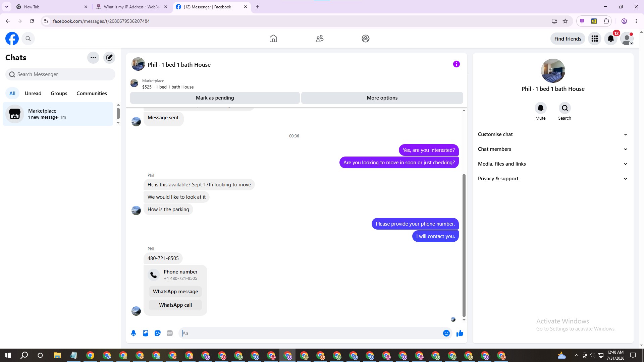Open the notifications bell with 12 badge
Screen dimensions: 644x362
[611, 39]
